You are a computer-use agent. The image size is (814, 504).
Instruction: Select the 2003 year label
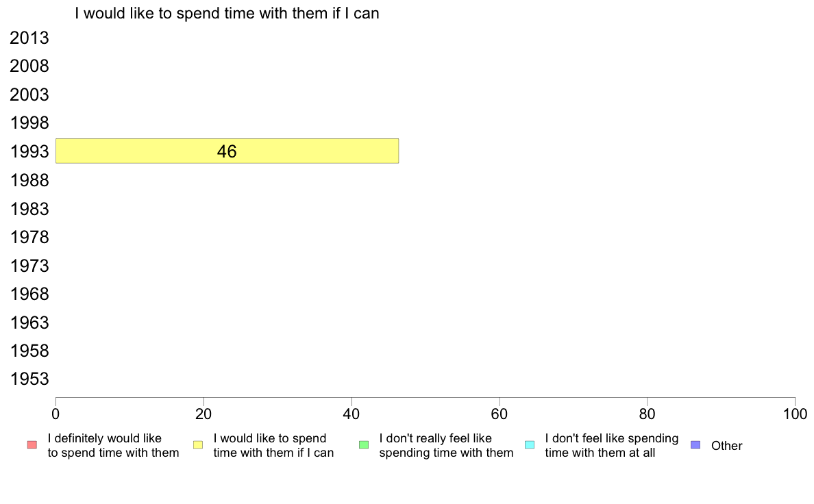29,95
